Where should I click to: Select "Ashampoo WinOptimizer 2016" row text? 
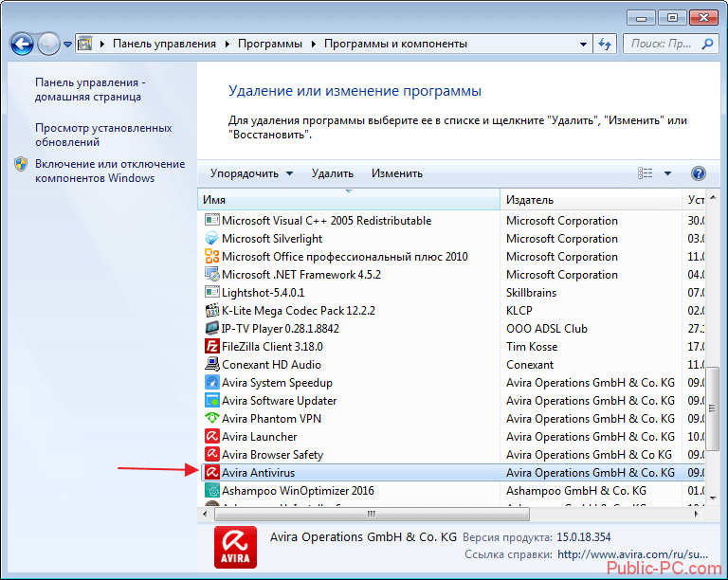click(x=298, y=491)
